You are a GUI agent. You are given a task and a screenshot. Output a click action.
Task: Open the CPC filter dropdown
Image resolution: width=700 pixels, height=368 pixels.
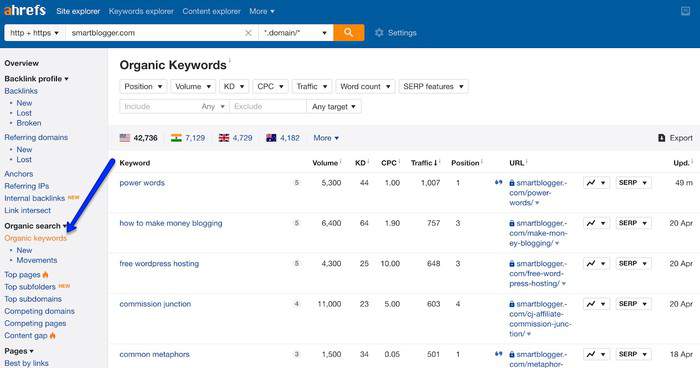coord(271,86)
